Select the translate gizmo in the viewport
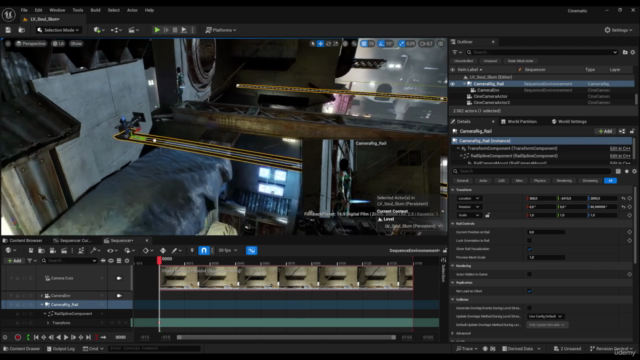The image size is (640, 360). (x=320, y=43)
